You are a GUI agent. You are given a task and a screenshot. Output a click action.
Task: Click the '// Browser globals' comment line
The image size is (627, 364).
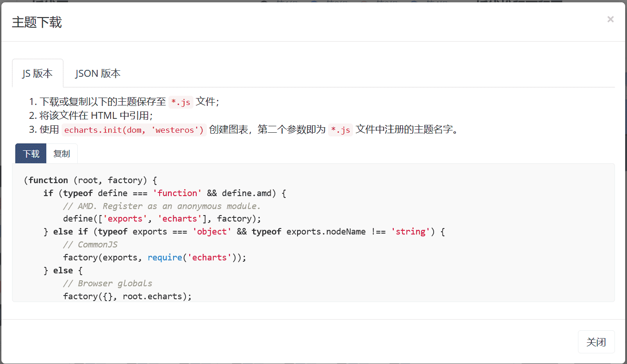[x=107, y=283]
